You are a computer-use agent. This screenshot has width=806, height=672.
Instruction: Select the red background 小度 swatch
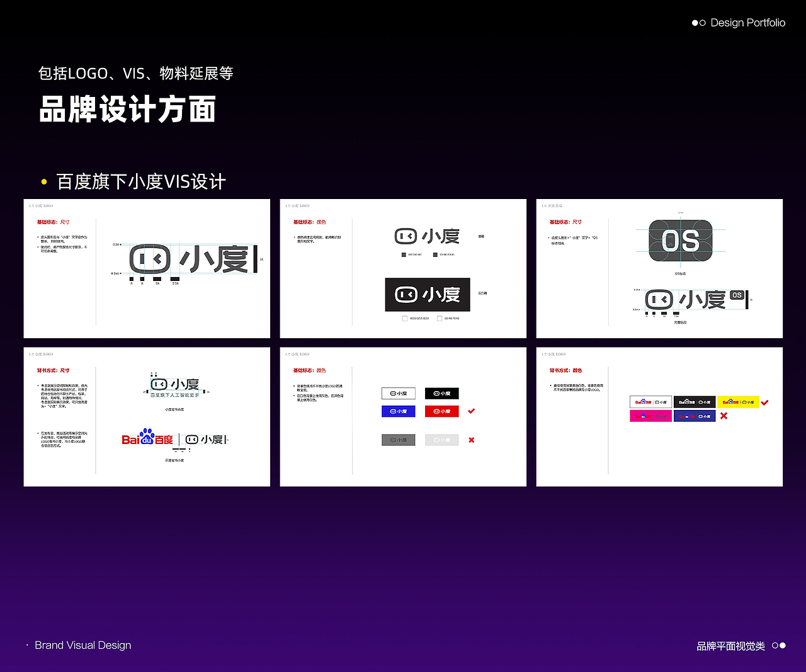coord(442,411)
